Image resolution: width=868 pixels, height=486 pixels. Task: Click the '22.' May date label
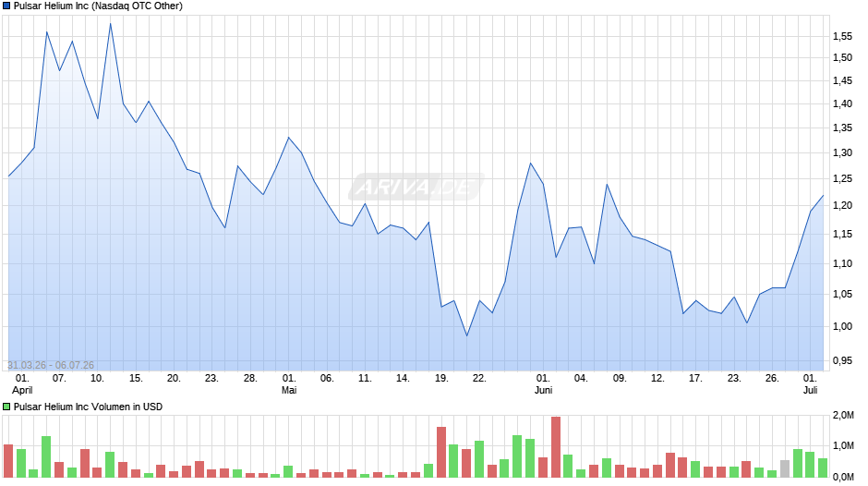pos(479,379)
